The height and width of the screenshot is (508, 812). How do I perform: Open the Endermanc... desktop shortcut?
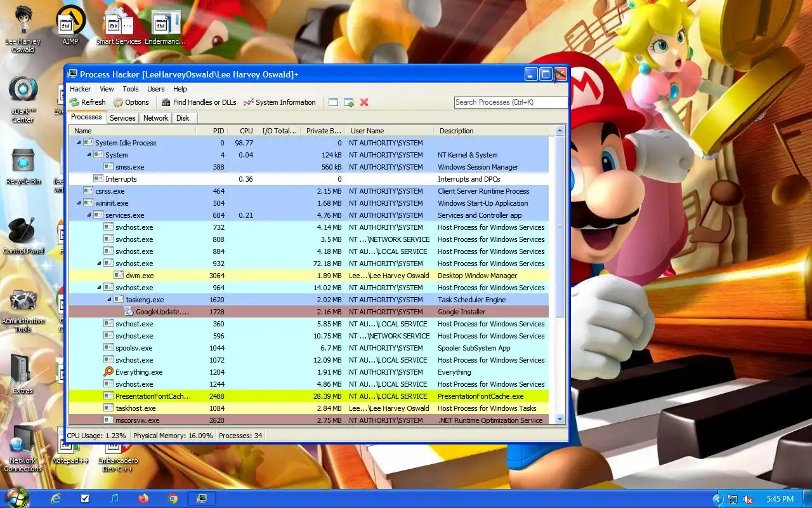(x=165, y=25)
